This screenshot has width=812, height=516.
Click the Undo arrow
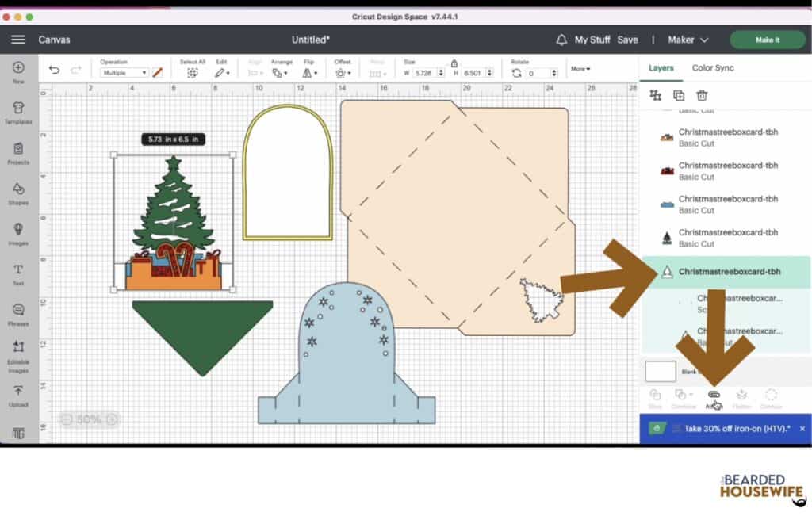coord(53,70)
